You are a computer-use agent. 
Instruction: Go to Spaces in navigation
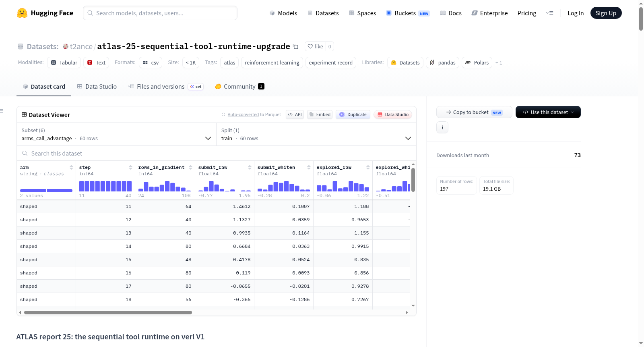coord(362,13)
